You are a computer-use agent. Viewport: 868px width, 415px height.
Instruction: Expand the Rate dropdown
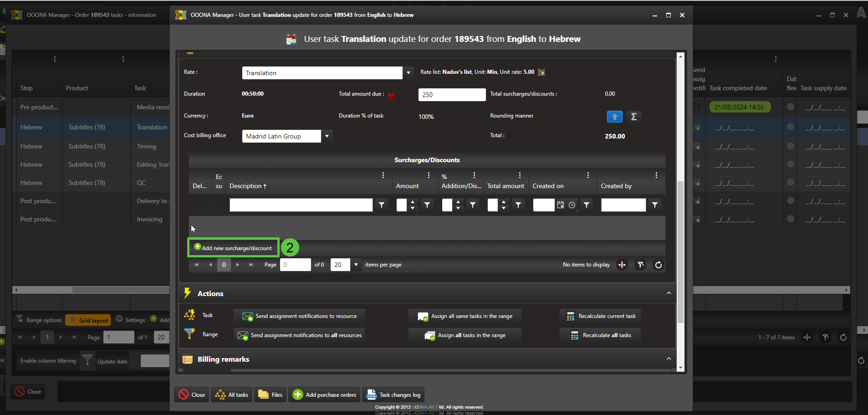tap(408, 73)
